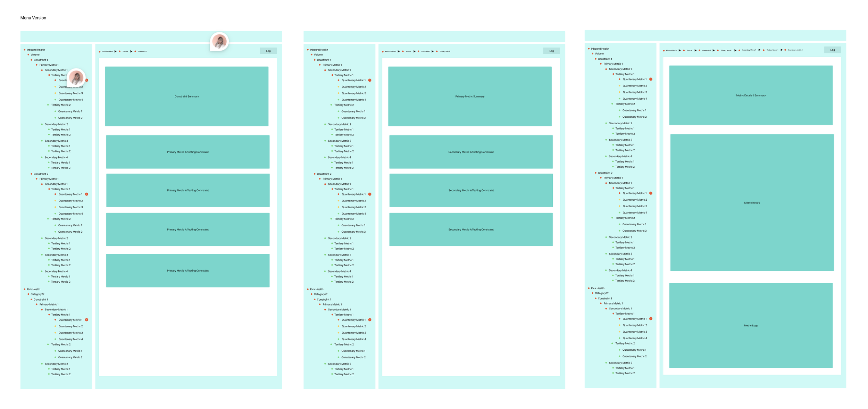Select Pick Health in the left mockup tree
This screenshot has height=409, width=868.
point(33,289)
